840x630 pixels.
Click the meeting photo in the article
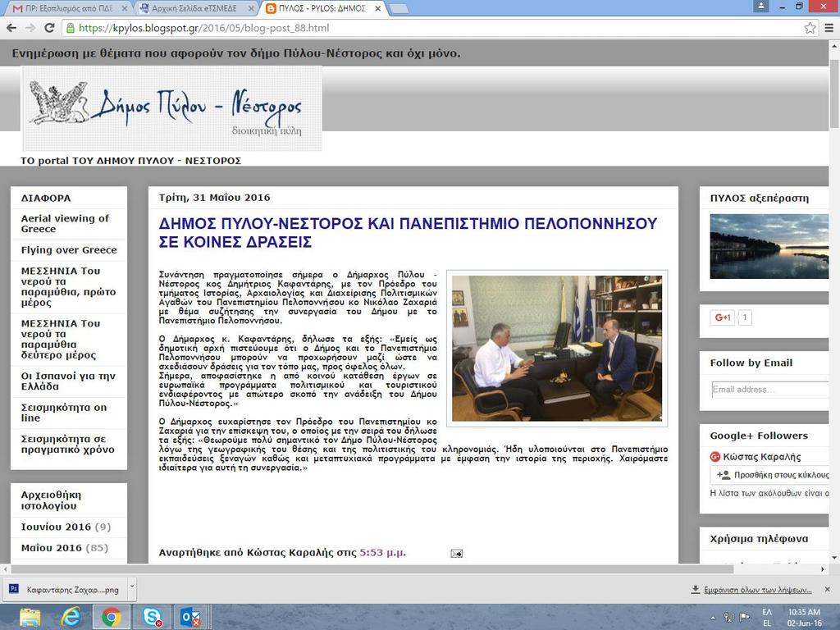557,348
